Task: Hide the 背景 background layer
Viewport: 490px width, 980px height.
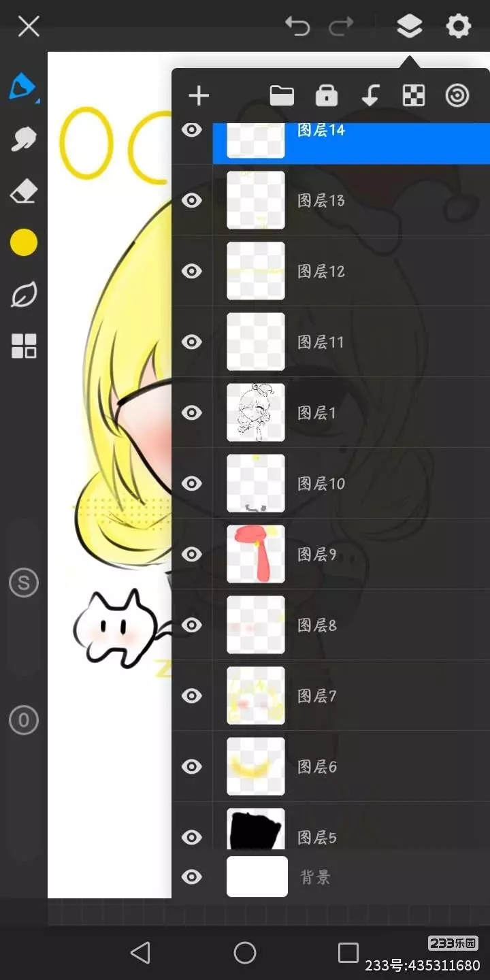Action: tap(192, 877)
